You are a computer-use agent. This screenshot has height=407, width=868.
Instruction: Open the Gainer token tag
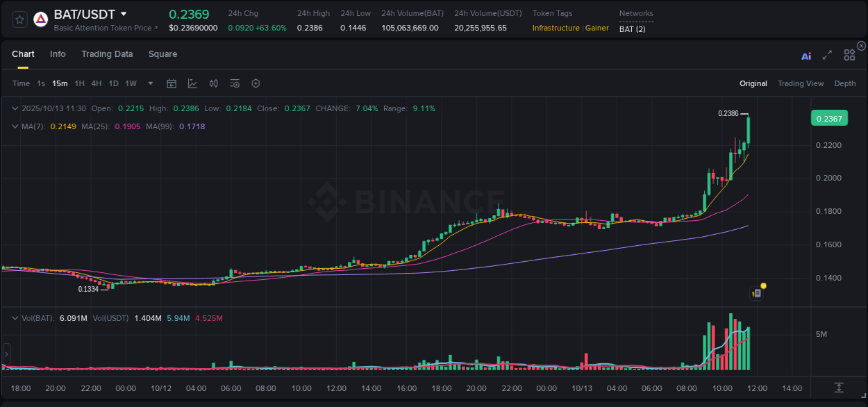click(598, 28)
